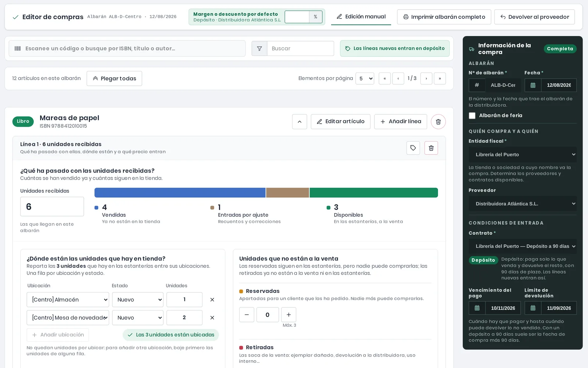The width and height of the screenshot is (588, 368).
Task: Open calendar for Vencimiento del pago
Action: tap(477, 308)
